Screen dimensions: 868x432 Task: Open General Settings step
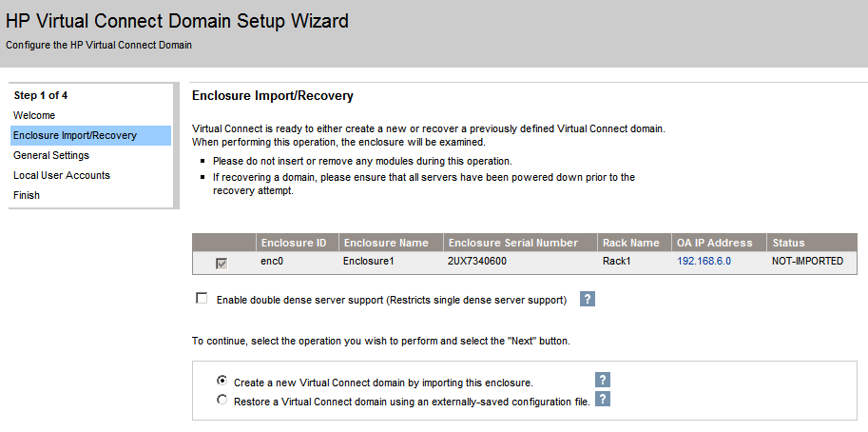(x=51, y=155)
